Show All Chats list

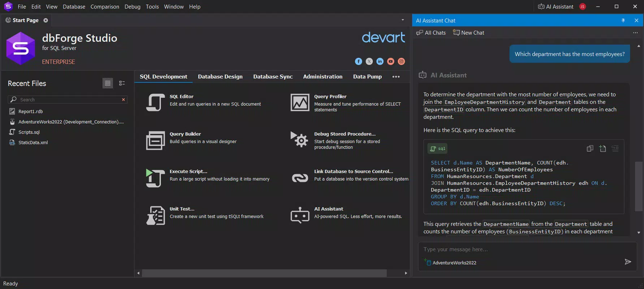pos(431,33)
